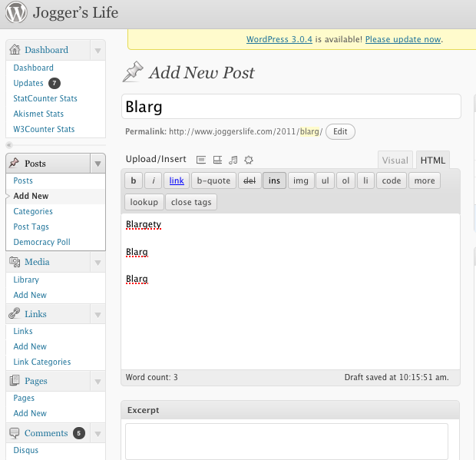This screenshot has width=476, height=460.
Task: Click the Links chain icon in sidebar
Action: point(15,314)
